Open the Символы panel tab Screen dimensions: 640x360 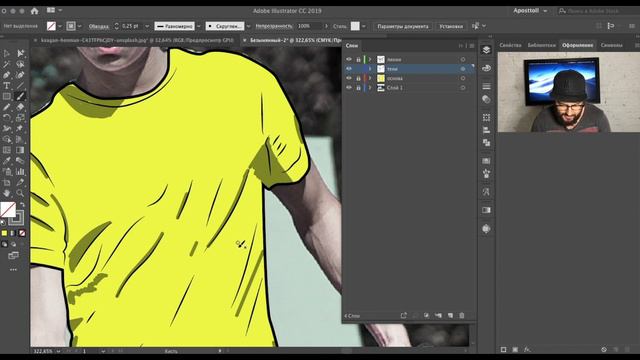point(611,45)
